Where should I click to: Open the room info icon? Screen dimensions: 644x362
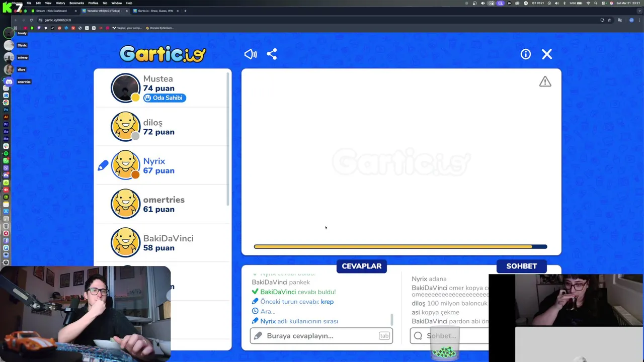click(526, 54)
